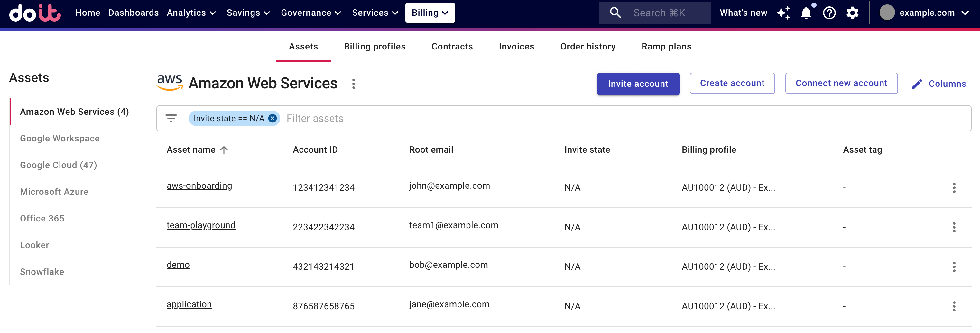980x333 pixels.
Task: Open the search magnifier icon
Action: [615, 13]
